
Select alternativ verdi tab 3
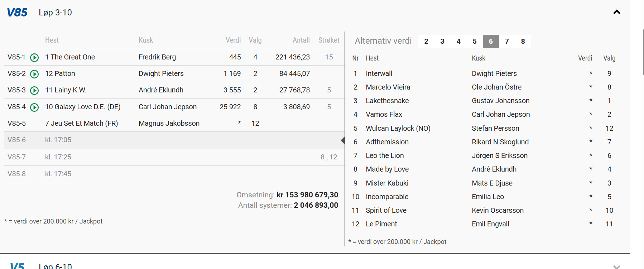coord(442,41)
